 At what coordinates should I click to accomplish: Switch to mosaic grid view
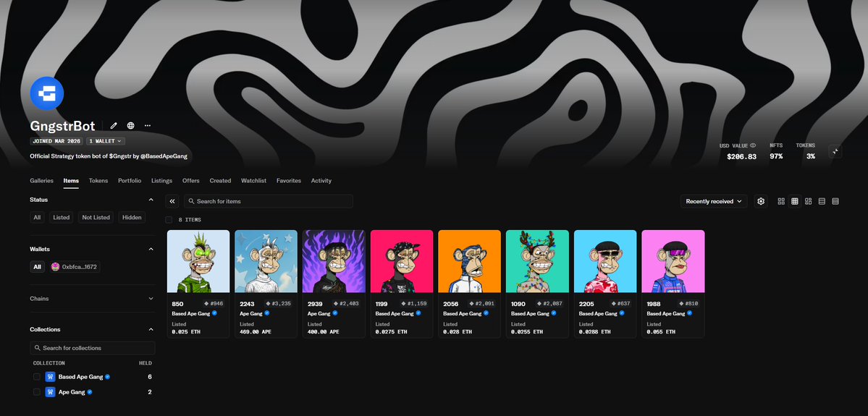808,201
